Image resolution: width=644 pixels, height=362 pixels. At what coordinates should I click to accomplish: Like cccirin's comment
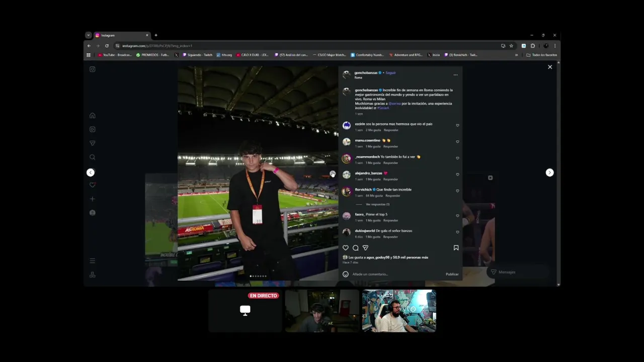point(457,125)
